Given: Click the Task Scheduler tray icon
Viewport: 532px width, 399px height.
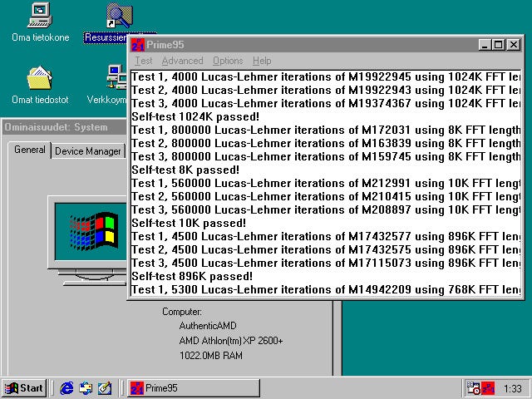Looking at the screenshot, I should (x=473, y=388).
